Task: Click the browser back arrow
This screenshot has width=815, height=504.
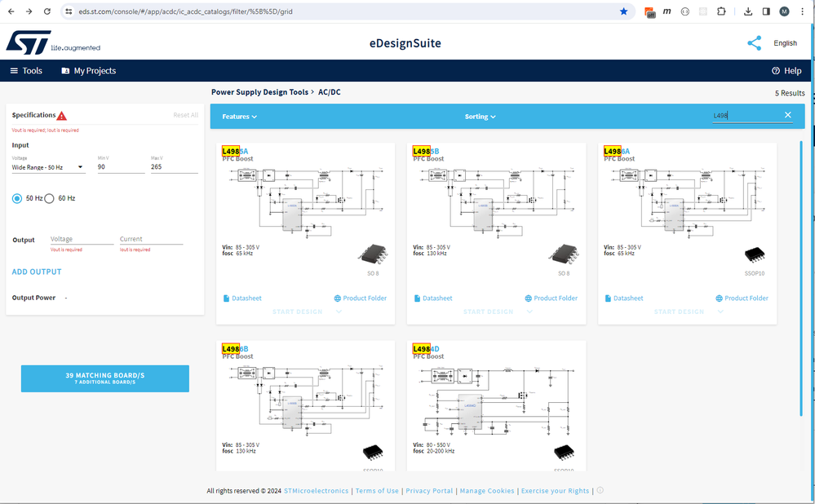Action: tap(11, 11)
